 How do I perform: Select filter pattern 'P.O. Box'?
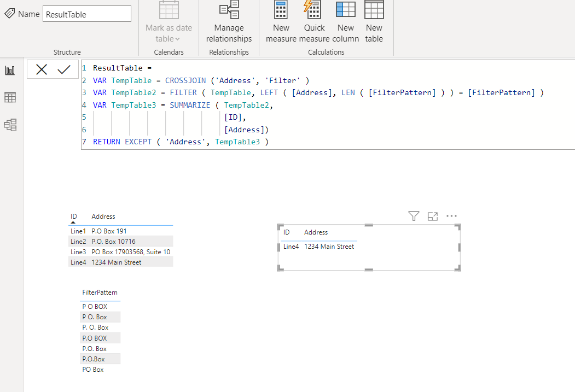click(x=94, y=349)
